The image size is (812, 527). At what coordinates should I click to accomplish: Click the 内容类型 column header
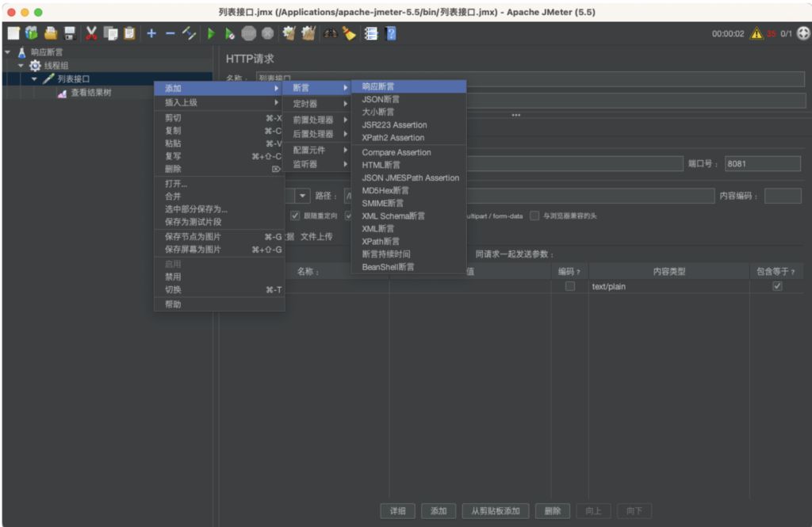[668, 271]
